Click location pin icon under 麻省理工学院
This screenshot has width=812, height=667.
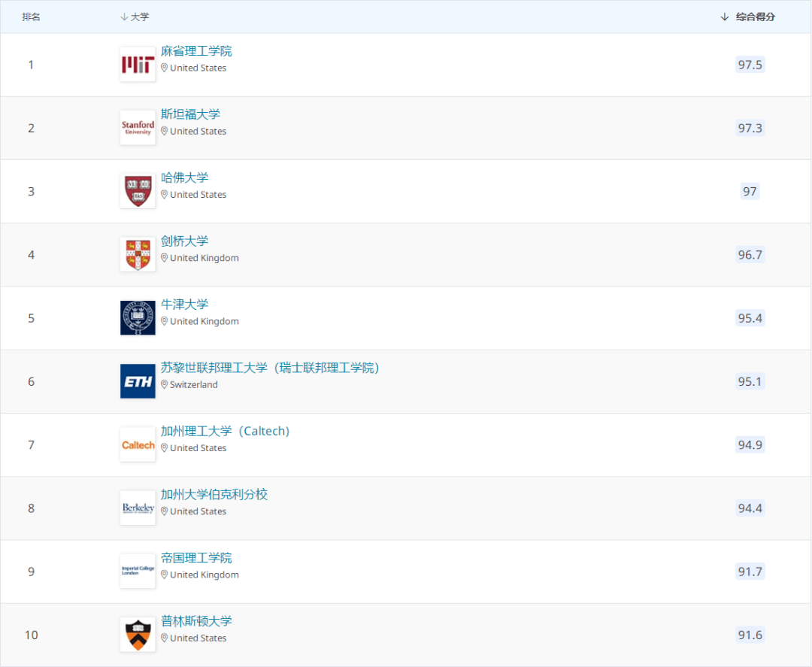click(x=164, y=68)
